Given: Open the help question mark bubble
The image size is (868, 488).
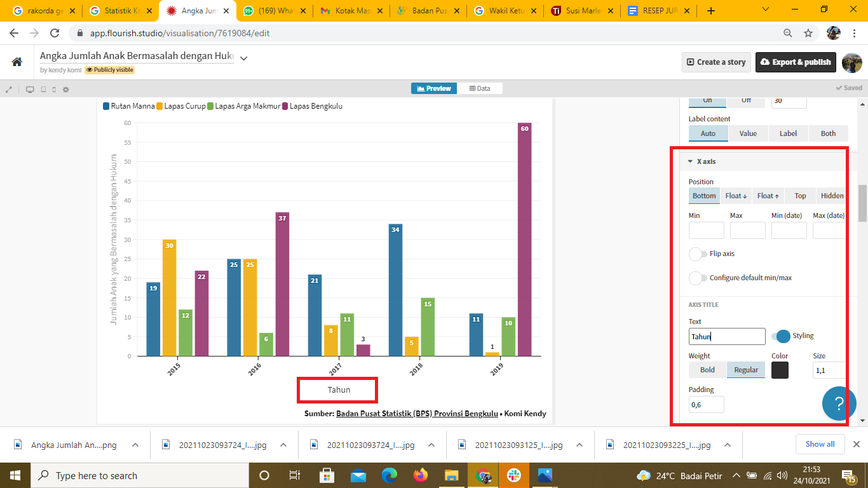Looking at the screenshot, I should tap(838, 403).
